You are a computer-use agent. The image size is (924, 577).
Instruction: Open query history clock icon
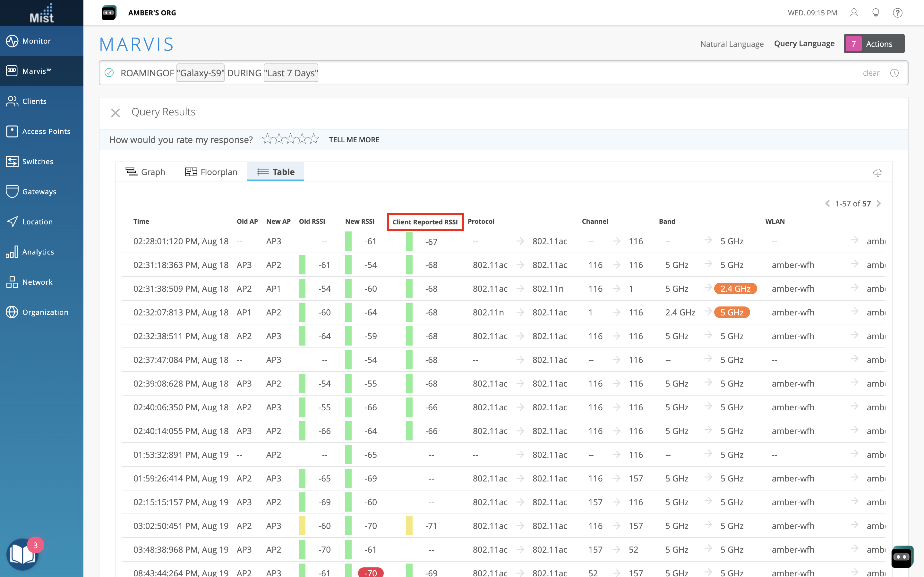click(x=894, y=73)
